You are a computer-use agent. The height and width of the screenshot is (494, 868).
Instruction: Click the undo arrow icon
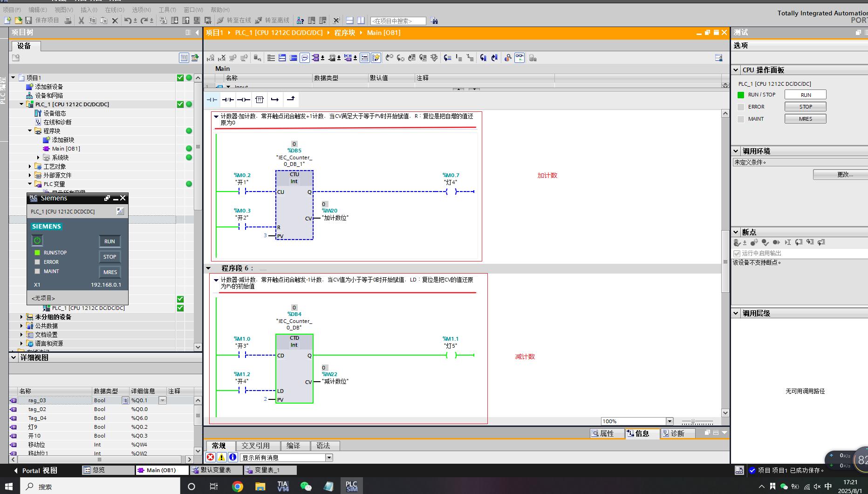127,21
